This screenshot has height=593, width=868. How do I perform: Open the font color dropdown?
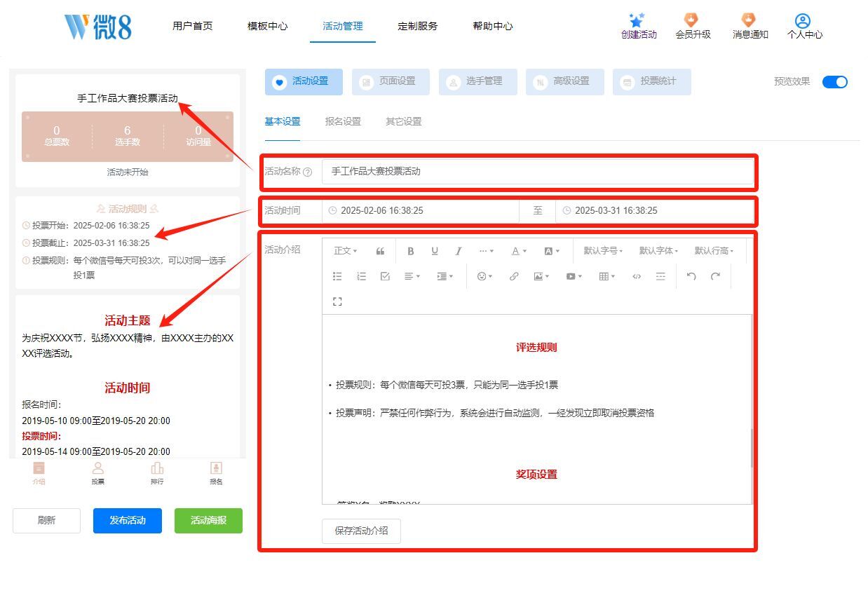(519, 251)
